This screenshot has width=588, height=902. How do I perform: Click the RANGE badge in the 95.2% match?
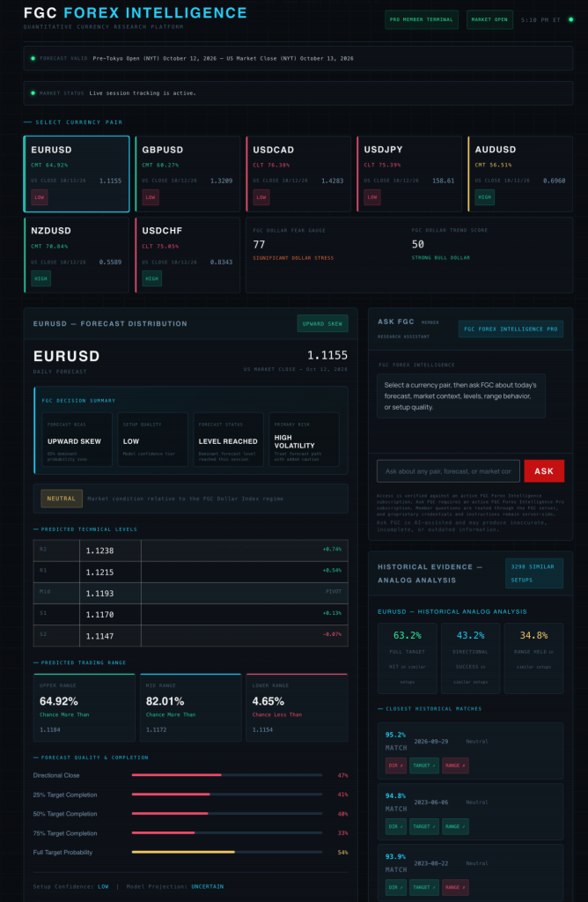coord(455,765)
